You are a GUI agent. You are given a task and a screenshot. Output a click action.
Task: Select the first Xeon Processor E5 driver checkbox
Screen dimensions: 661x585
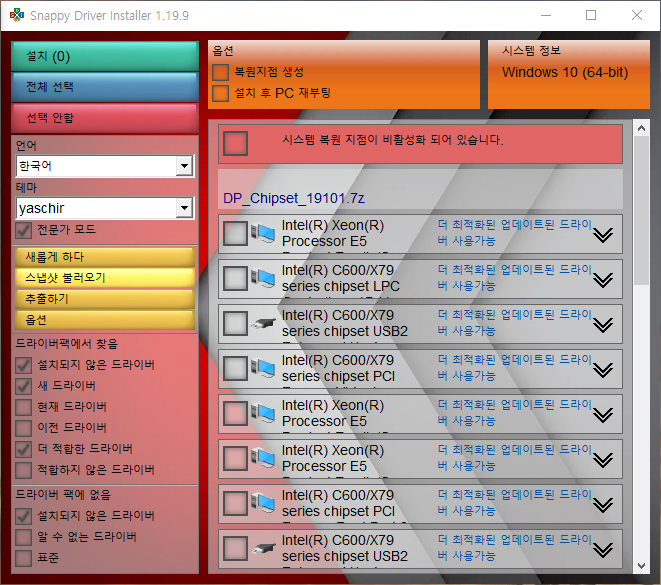[x=235, y=233]
